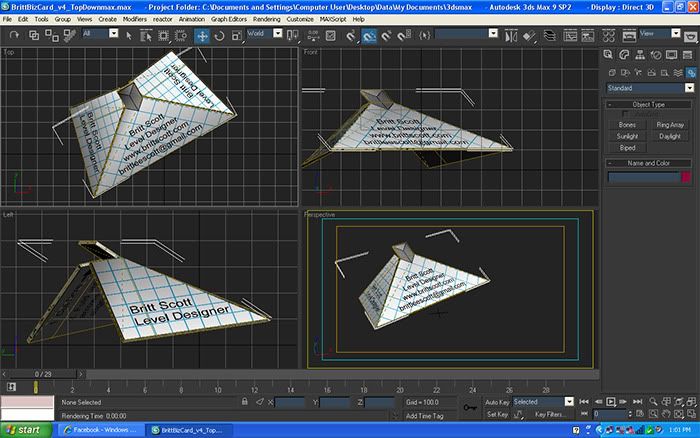The height and width of the screenshot is (438, 700).
Task: Toggle the 3D Snaps button
Action: tap(352, 35)
